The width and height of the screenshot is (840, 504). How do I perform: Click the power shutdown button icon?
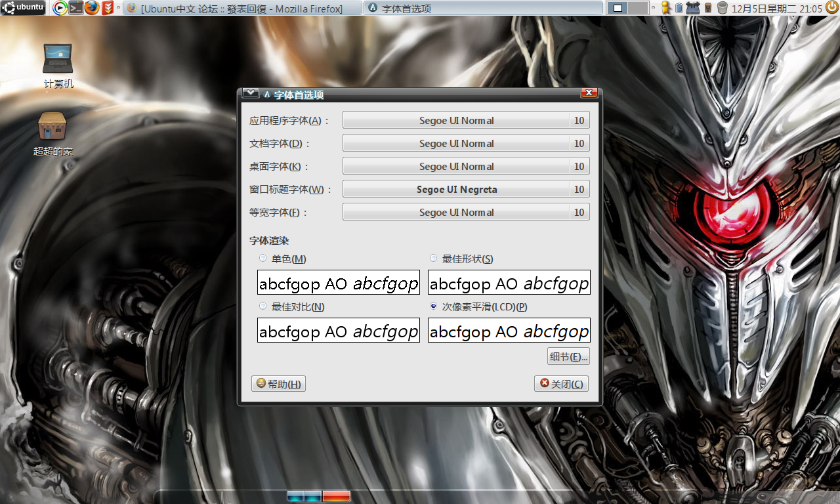(x=831, y=8)
